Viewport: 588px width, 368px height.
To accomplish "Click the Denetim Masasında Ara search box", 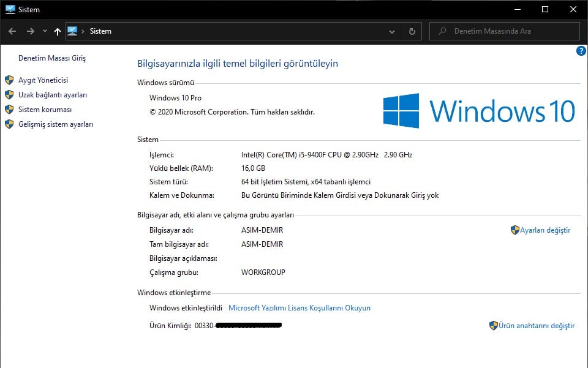I will (504, 31).
